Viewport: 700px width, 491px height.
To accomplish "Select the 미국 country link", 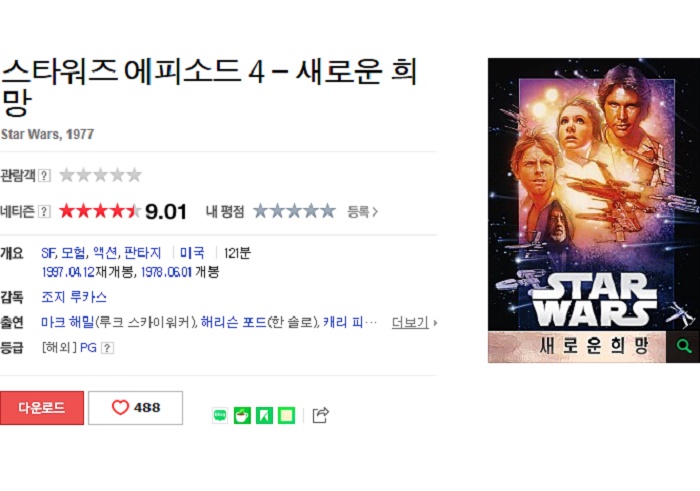I will coord(192,253).
